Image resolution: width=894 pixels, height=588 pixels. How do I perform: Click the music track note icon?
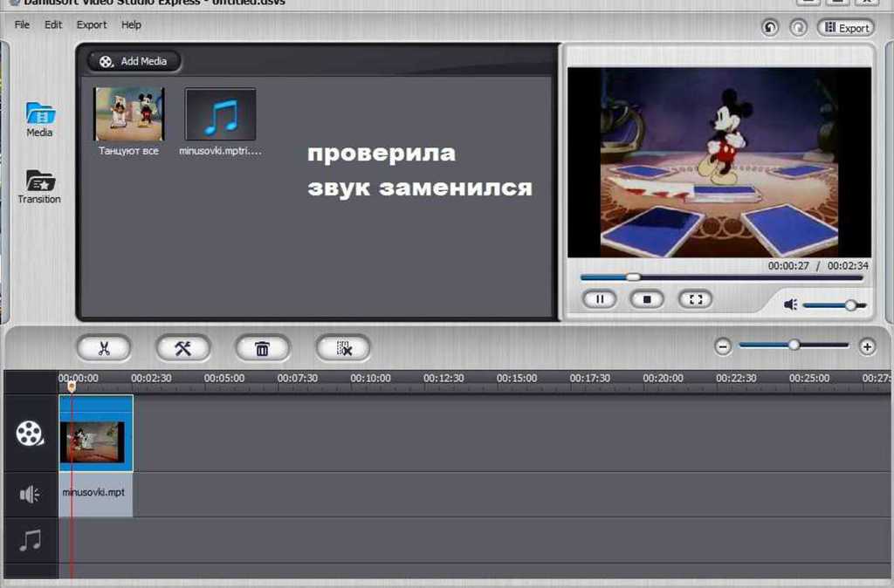click(x=31, y=540)
